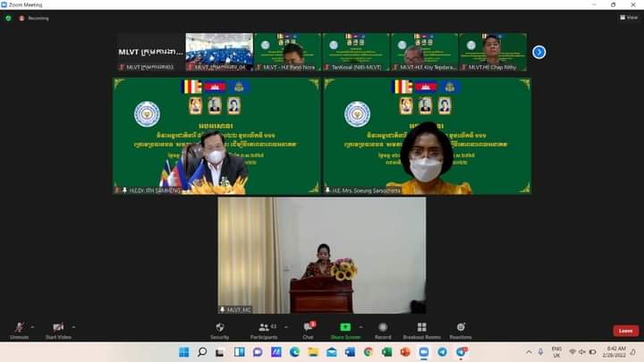Open the Security shield menu
The width and height of the screenshot is (644, 362).
coord(219,329)
